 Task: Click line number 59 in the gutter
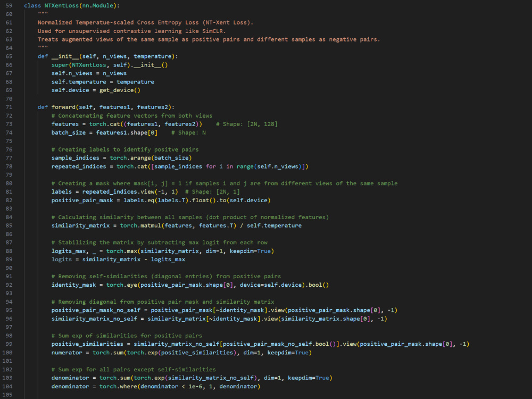coord(9,6)
